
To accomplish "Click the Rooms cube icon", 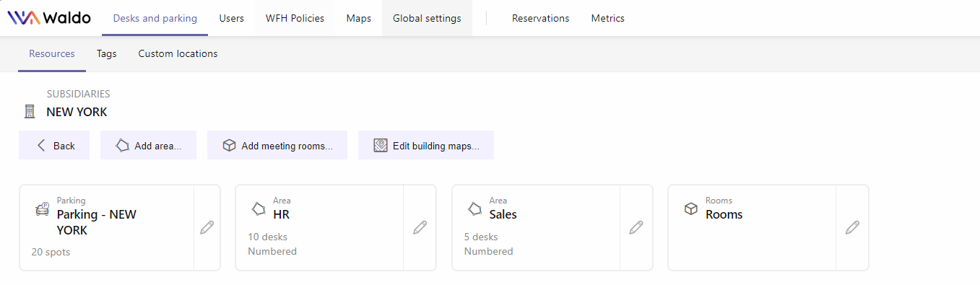I will point(691,209).
